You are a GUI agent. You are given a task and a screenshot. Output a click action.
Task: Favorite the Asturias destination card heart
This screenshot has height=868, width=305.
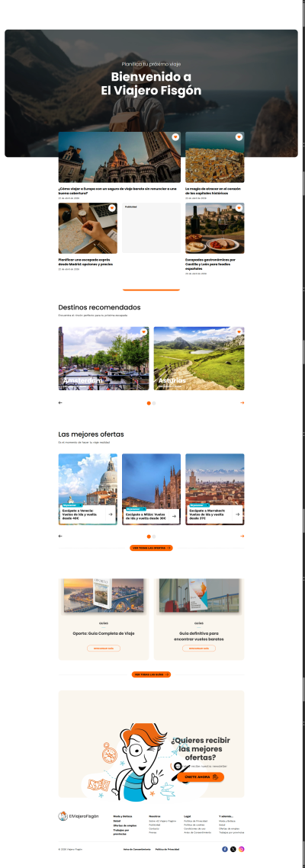(239, 332)
